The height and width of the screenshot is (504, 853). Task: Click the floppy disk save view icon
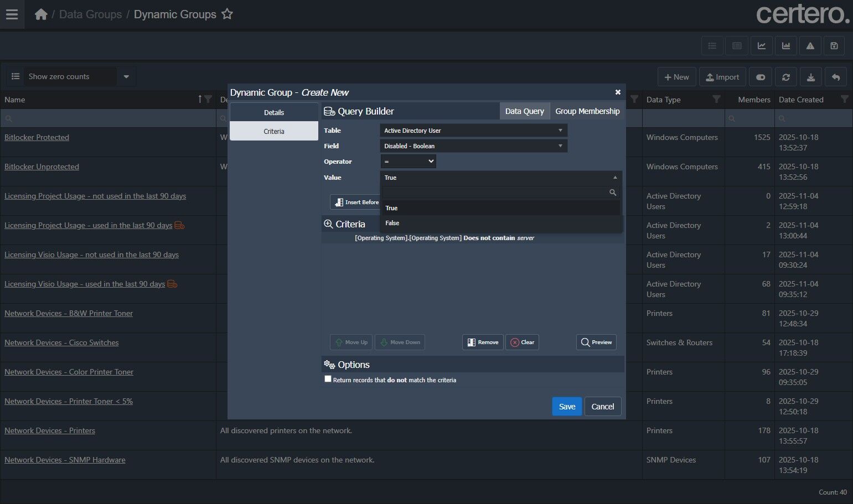click(x=834, y=46)
